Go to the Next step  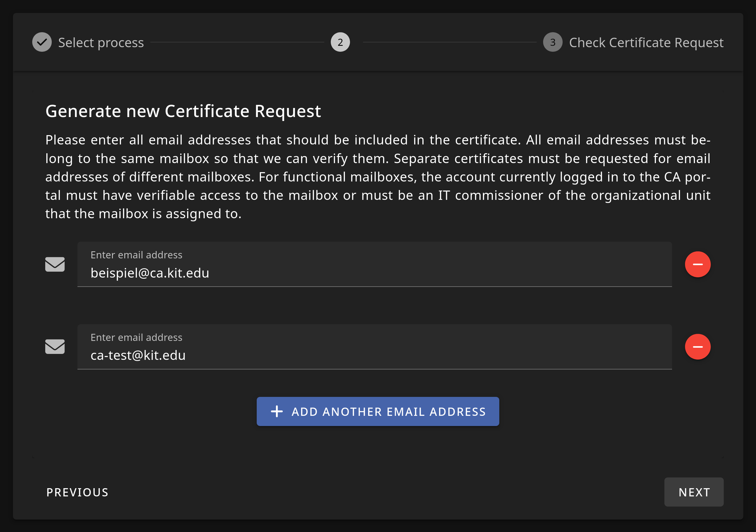click(x=694, y=492)
